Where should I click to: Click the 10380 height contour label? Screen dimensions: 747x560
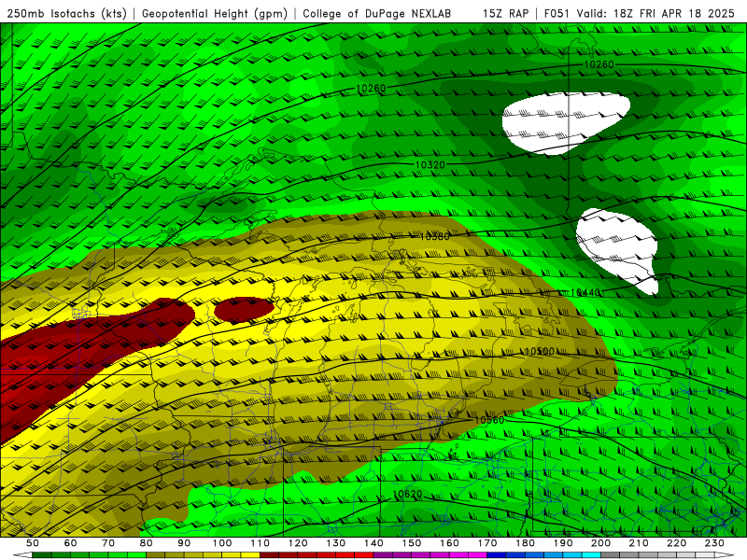[434, 236]
